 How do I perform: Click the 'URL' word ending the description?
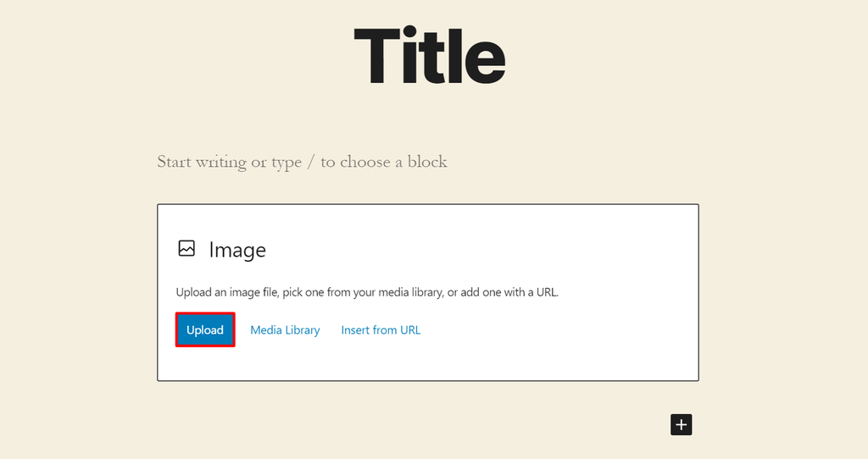tap(546, 292)
